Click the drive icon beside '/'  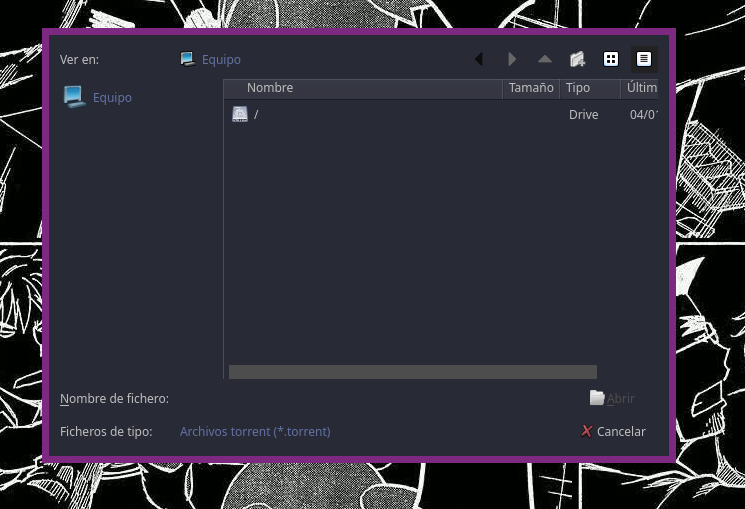coord(240,114)
